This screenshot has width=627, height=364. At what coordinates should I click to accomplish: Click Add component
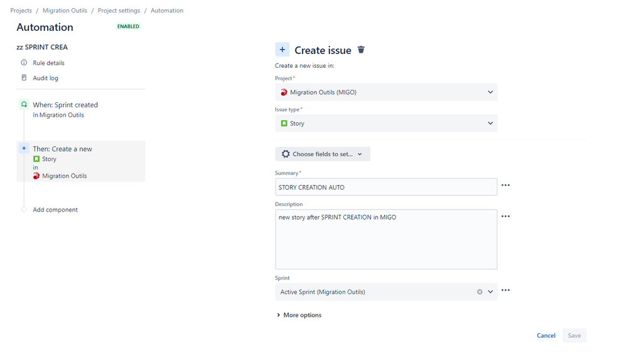tap(55, 210)
